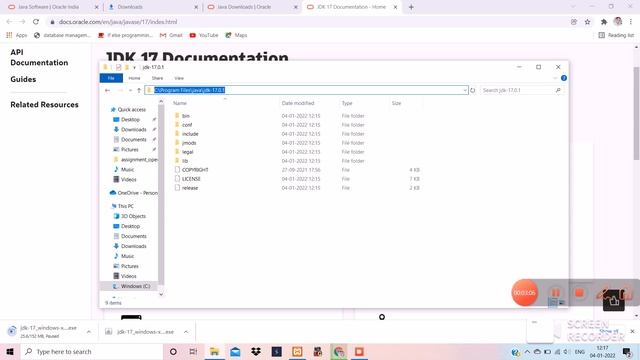Image resolution: width=640 pixels, height=360 pixels.
Task: Open Chrome three-dot menu
Action: click(x=631, y=22)
